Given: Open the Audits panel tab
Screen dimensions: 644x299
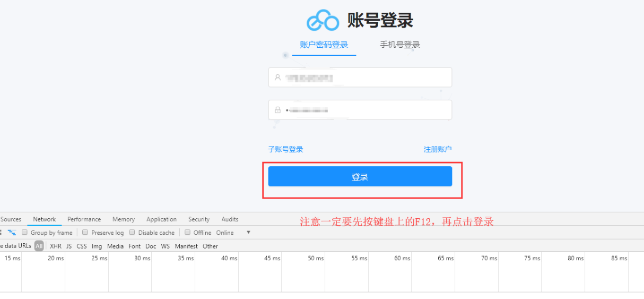Looking at the screenshot, I should click(230, 219).
